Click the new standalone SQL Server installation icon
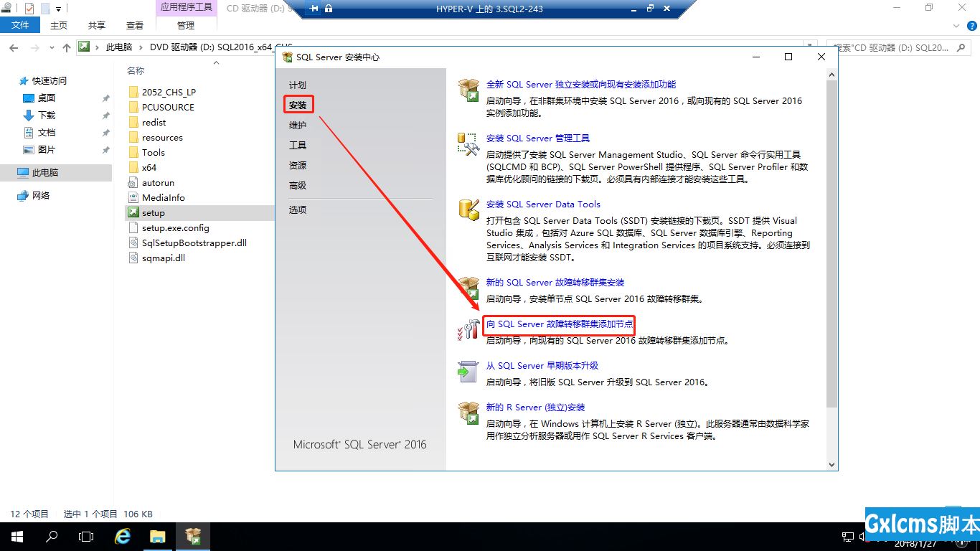Image resolution: width=980 pixels, height=551 pixels. pos(468,90)
